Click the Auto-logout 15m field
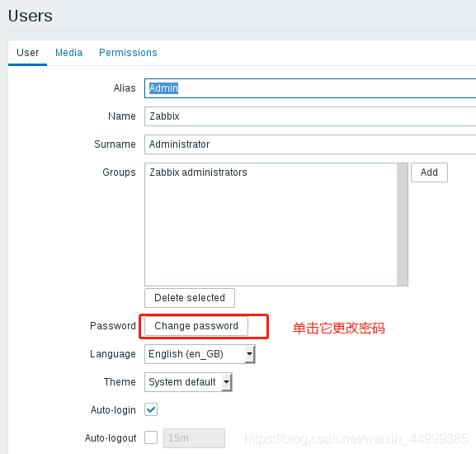This screenshot has width=476, height=454. point(195,438)
